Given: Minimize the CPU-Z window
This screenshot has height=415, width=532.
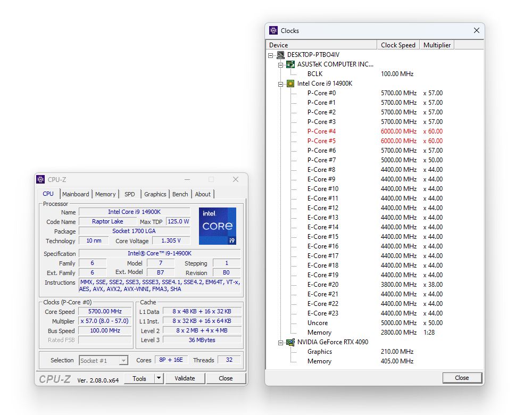Looking at the screenshot, I should point(187,179).
